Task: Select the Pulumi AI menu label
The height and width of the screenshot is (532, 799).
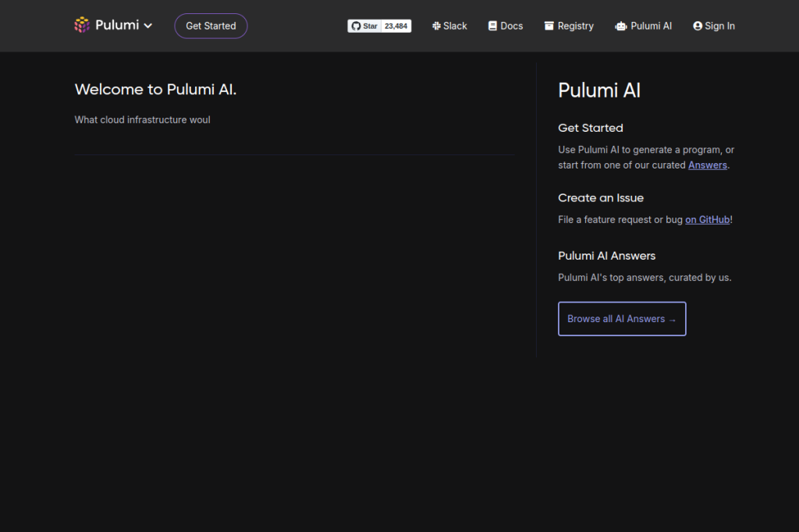Action: (652, 26)
